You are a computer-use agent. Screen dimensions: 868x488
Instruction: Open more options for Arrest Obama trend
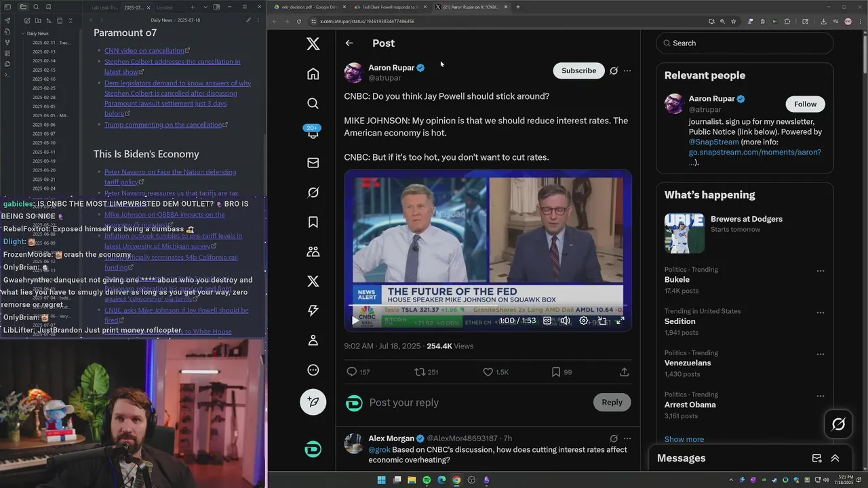point(820,396)
